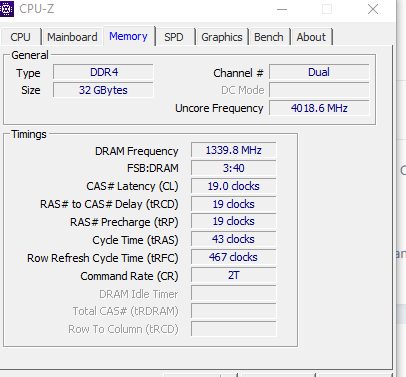
Task: Click the 467 clocks tRFC value
Action: pos(234,257)
